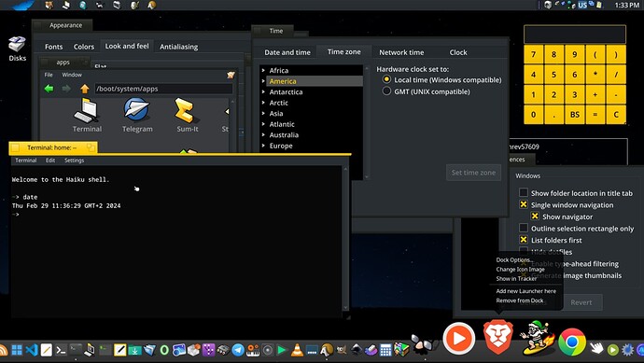This screenshot has height=363, width=644.
Task: Open Colors tab in Appearance
Action: (84, 47)
